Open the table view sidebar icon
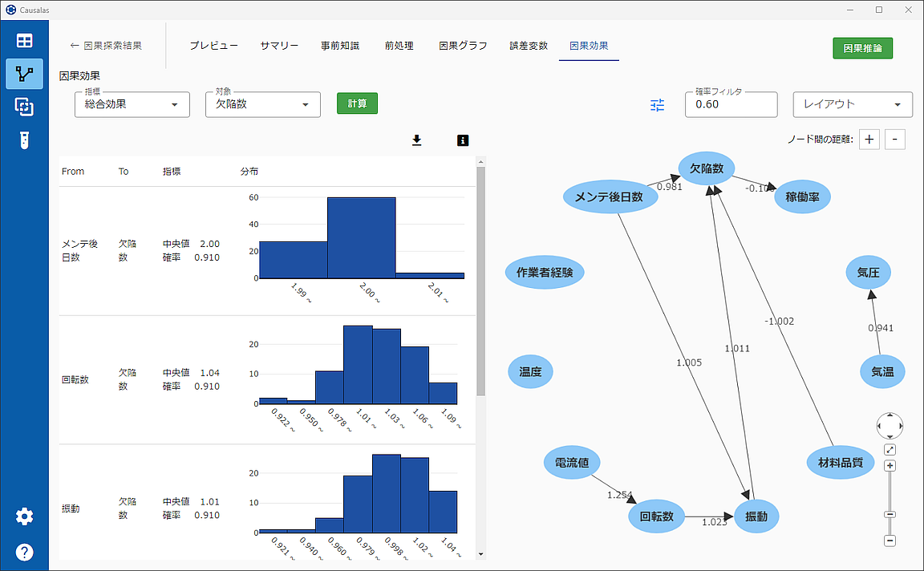The height and width of the screenshot is (571, 924). (x=24, y=41)
